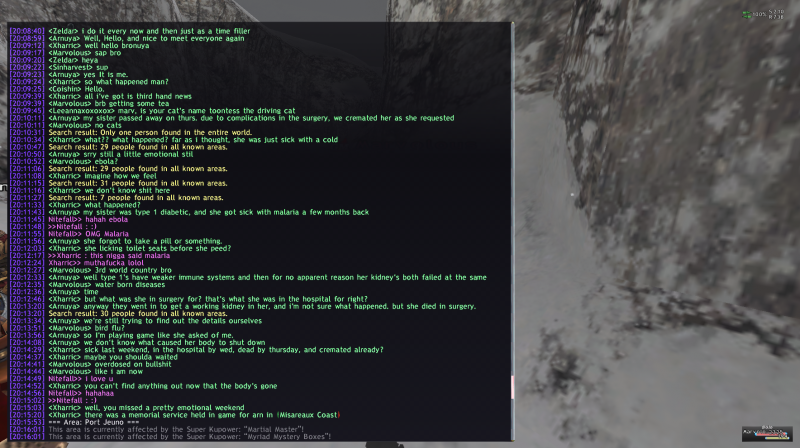
Task: Select Coishin's "Hello." chat line
Action: click(76, 89)
